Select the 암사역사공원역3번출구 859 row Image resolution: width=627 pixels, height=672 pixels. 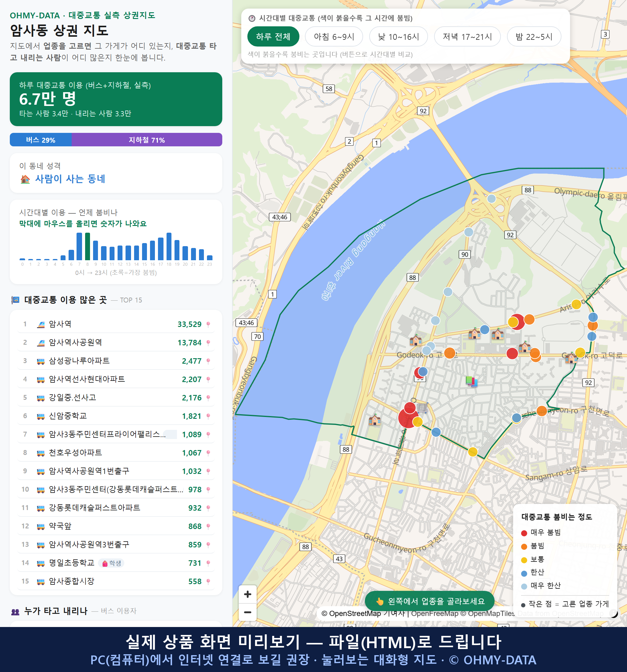(x=116, y=544)
